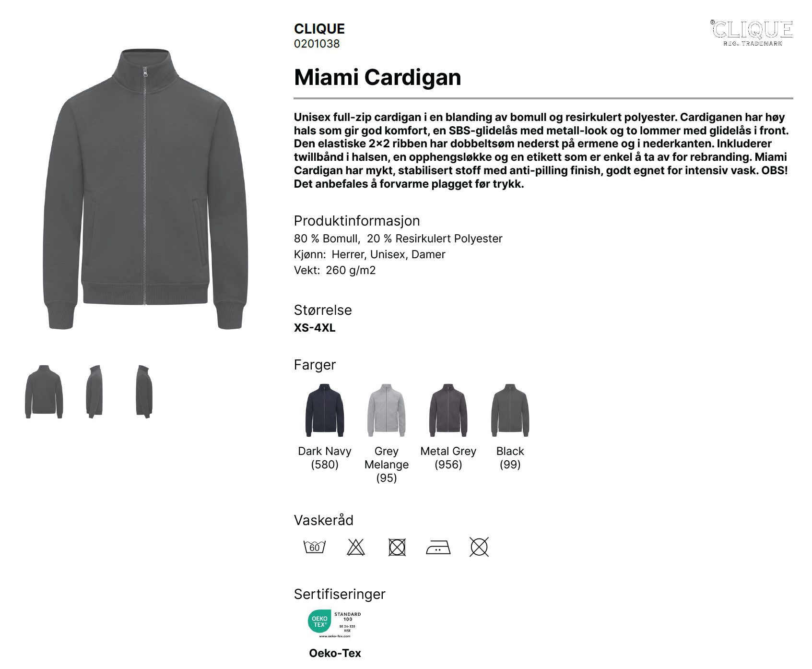
Task: Click the 60 degree wash icon
Action: tap(315, 547)
